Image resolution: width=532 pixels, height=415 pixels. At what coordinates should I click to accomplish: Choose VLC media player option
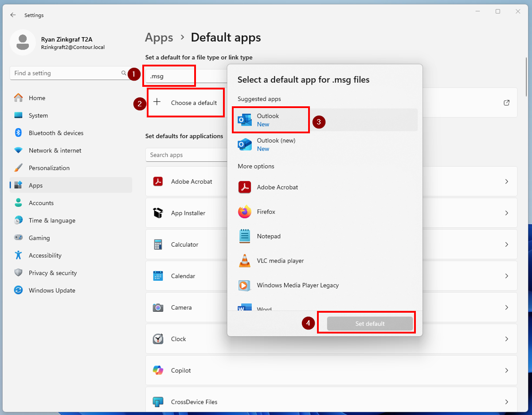(x=325, y=261)
